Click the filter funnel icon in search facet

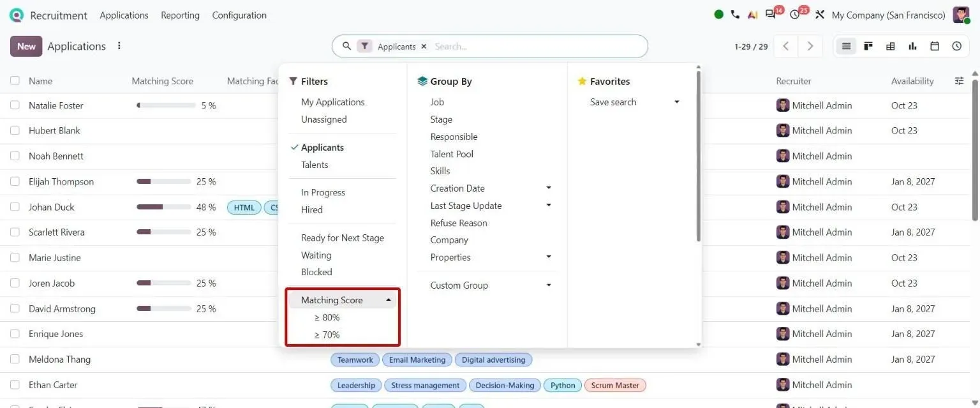tap(364, 46)
